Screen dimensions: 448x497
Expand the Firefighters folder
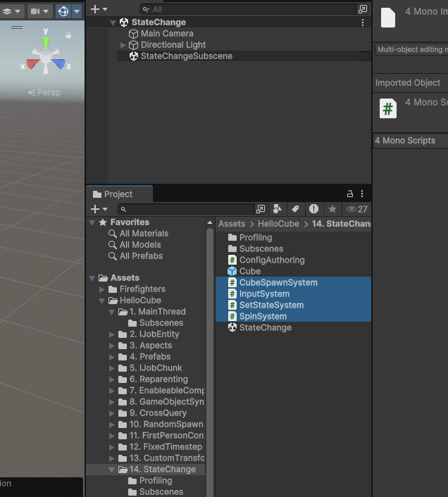click(101, 289)
